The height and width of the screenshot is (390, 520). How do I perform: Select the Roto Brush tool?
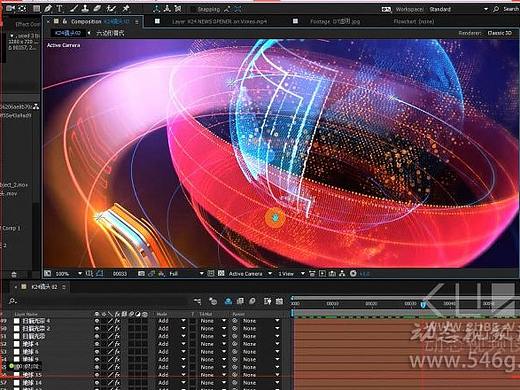(x=111, y=9)
